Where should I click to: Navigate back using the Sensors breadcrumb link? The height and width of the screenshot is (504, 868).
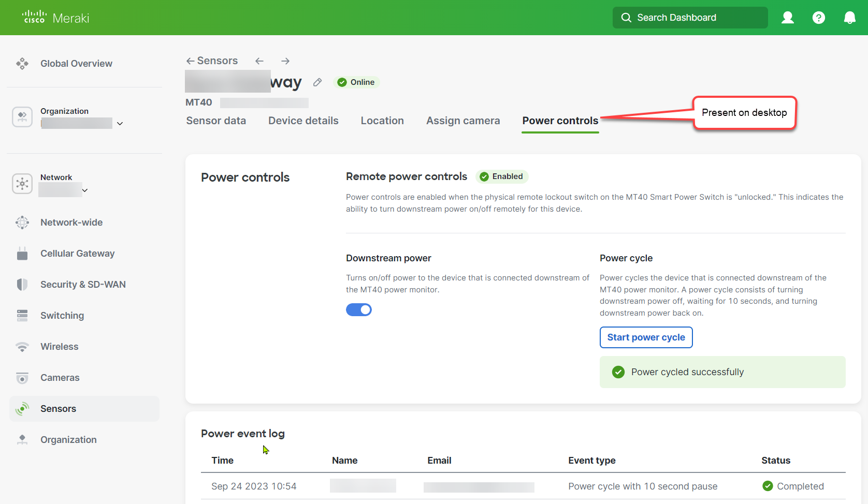(212, 60)
